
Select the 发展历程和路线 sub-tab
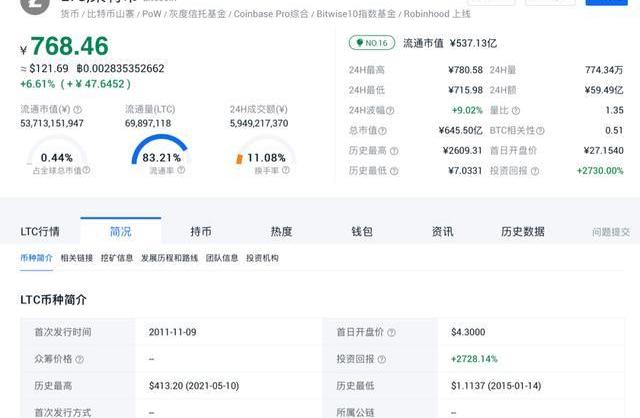(169, 258)
